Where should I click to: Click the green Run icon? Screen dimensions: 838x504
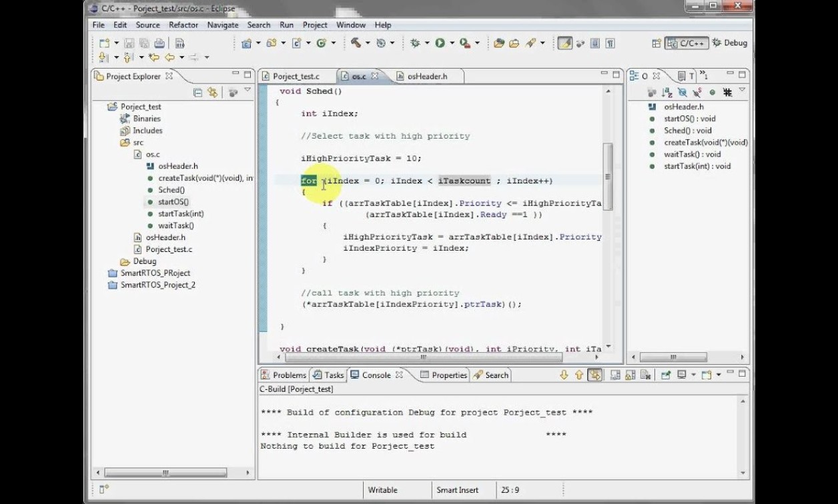[x=440, y=43]
